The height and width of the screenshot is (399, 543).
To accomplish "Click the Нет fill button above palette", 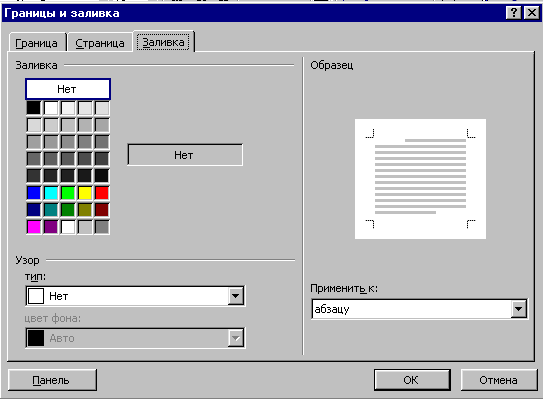I will 68,89.
